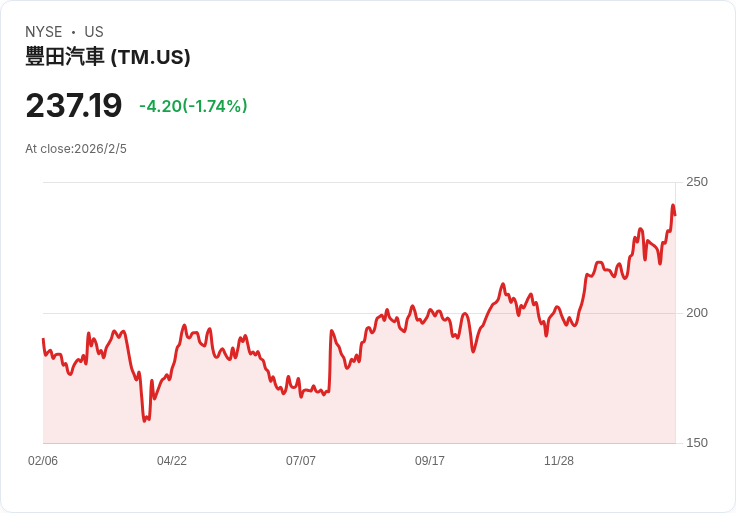This screenshot has height=513, width=736.
Task: Select the 07/07 date axis label
Action: (x=301, y=461)
